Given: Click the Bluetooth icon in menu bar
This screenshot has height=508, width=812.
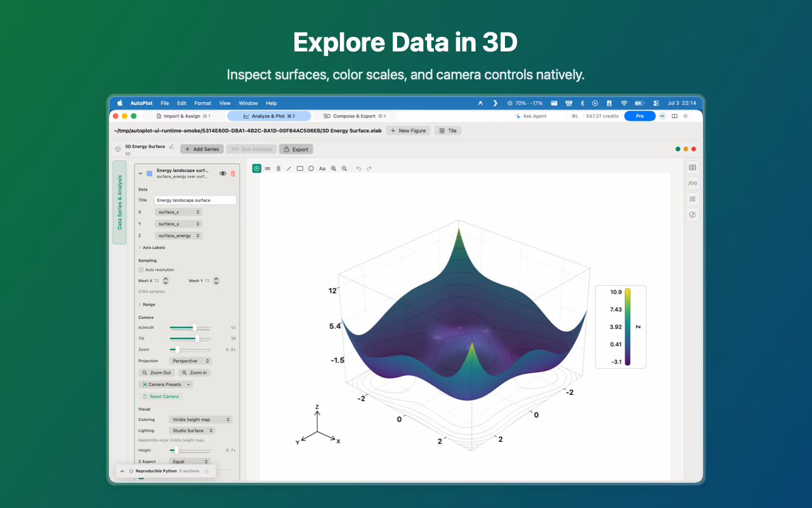Looking at the screenshot, I should click(582, 103).
